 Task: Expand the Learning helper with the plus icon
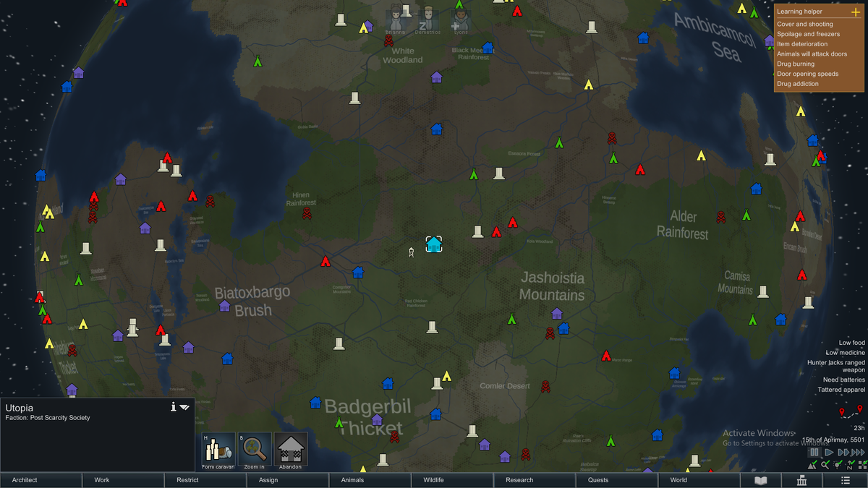click(x=856, y=12)
